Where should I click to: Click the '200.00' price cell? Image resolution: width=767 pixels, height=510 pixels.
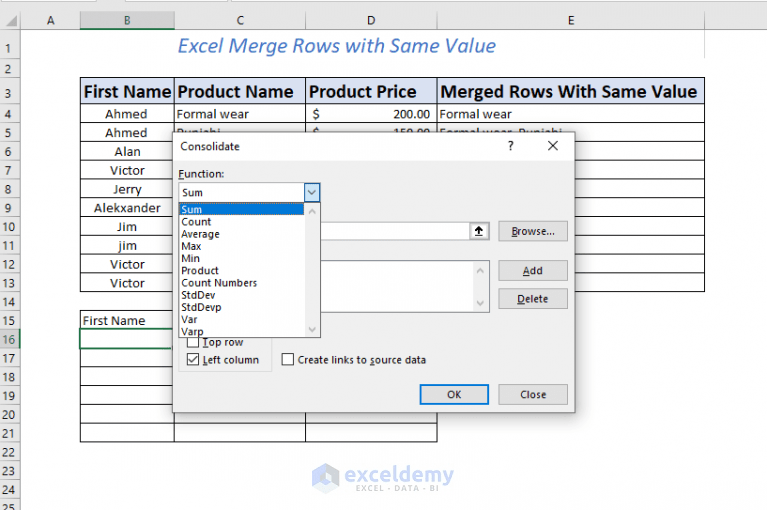[x=371, y=114]
